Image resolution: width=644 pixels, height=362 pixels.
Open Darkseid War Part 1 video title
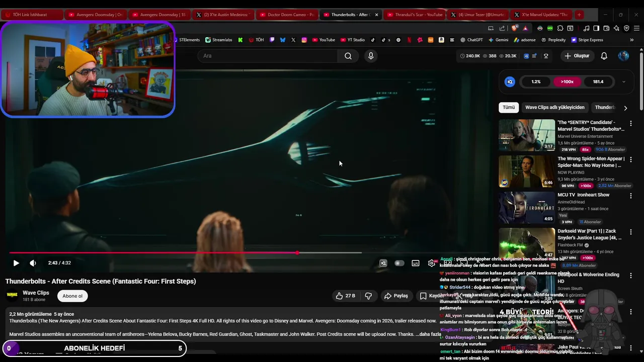click(x=590, y=234)
